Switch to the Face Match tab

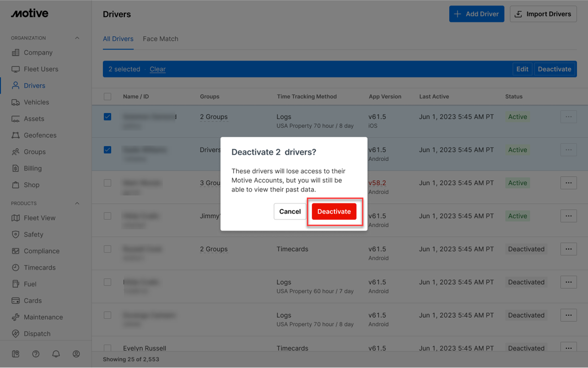[x=161, y=39]
